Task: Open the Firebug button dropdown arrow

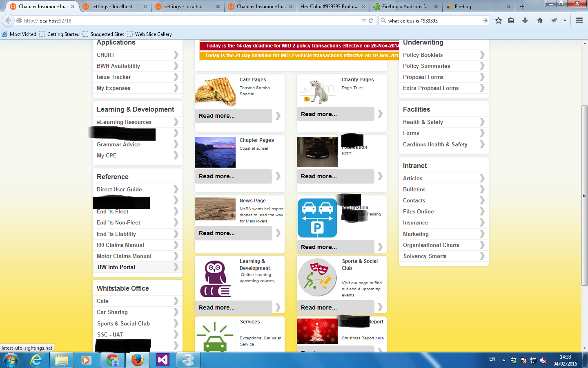Action: pyautogui.click(x=565, y=20)
